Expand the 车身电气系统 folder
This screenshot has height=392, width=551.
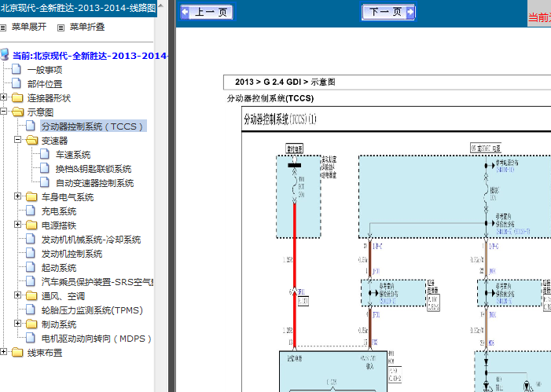pos(17,196)
